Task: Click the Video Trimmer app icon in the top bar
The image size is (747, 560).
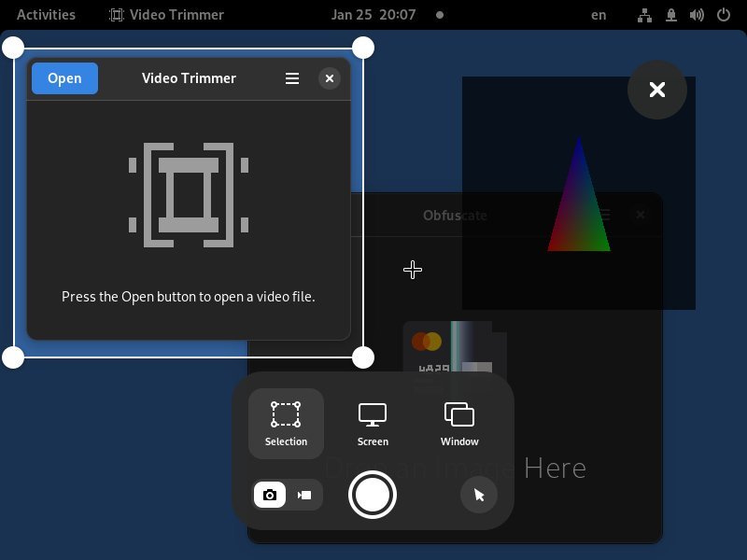Action: click(x=118, y=14)
